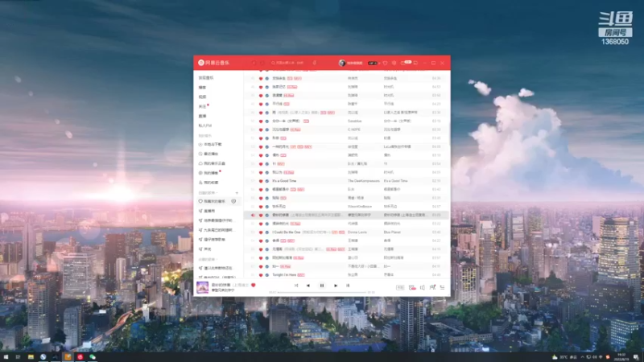The height and width of the screenshot is (362, 644).
Task: Collapse the 创建的歌单 section header
Action: point(208,192)
